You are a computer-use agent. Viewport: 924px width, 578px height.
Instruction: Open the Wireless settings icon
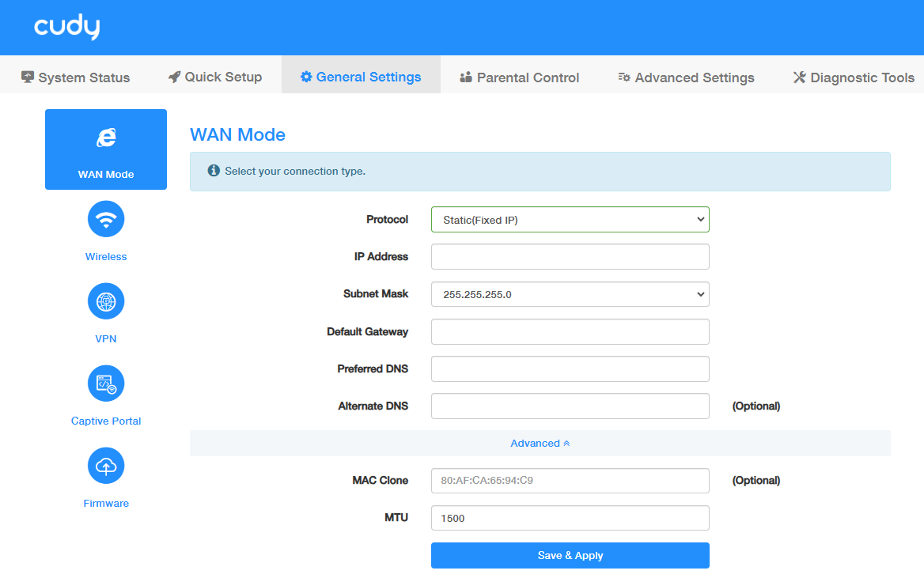(106, 219)
